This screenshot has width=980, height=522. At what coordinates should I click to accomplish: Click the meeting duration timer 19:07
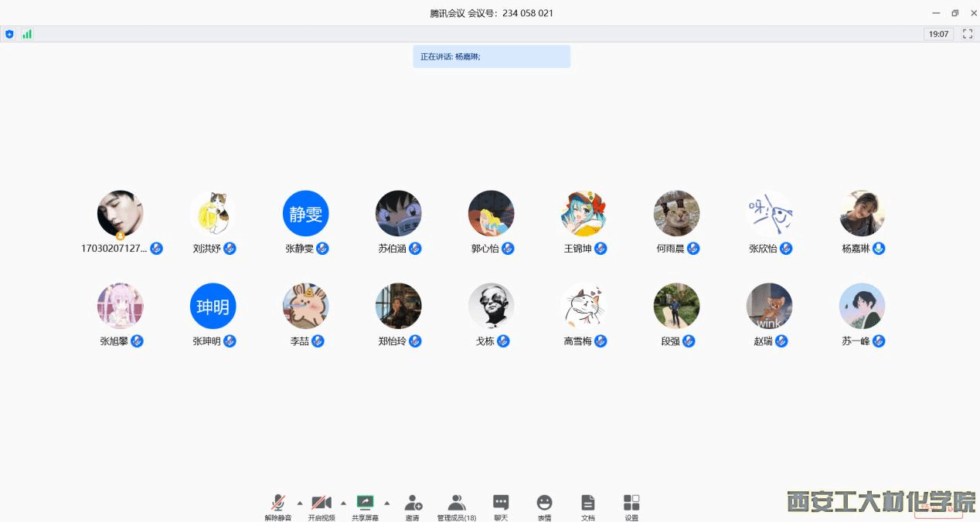[938, 34]
